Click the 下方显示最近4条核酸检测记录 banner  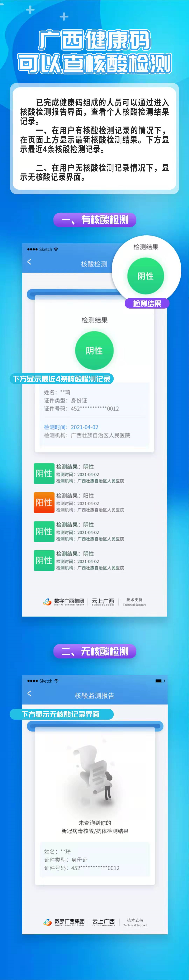pos(61,379)
